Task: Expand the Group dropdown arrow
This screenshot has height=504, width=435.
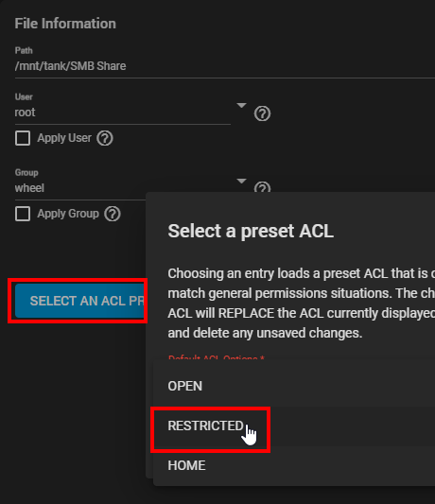Action: point(241,181)
